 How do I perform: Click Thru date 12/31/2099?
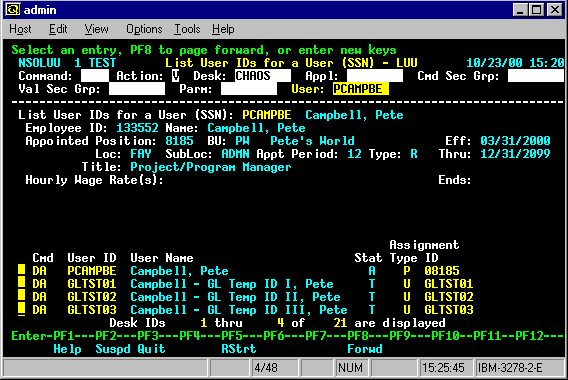point(515,154)
